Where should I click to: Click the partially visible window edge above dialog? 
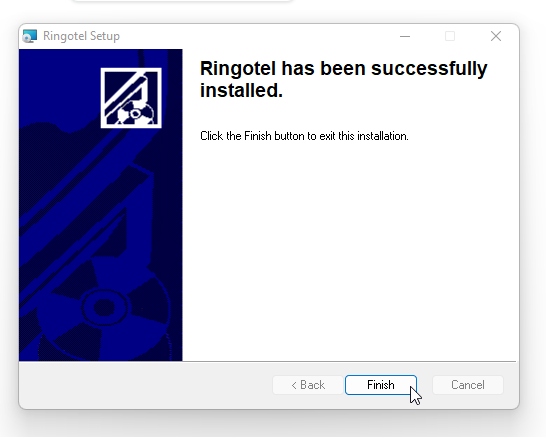pyautogui.click(x=183, y=1)
